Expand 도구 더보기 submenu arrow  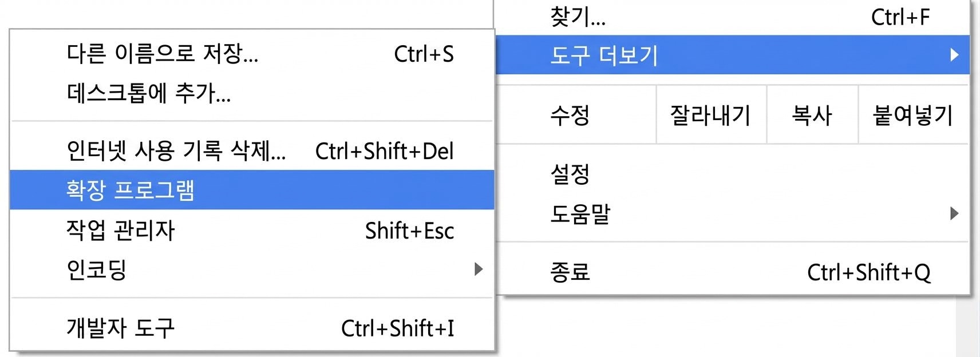click(x=954, y=55)
